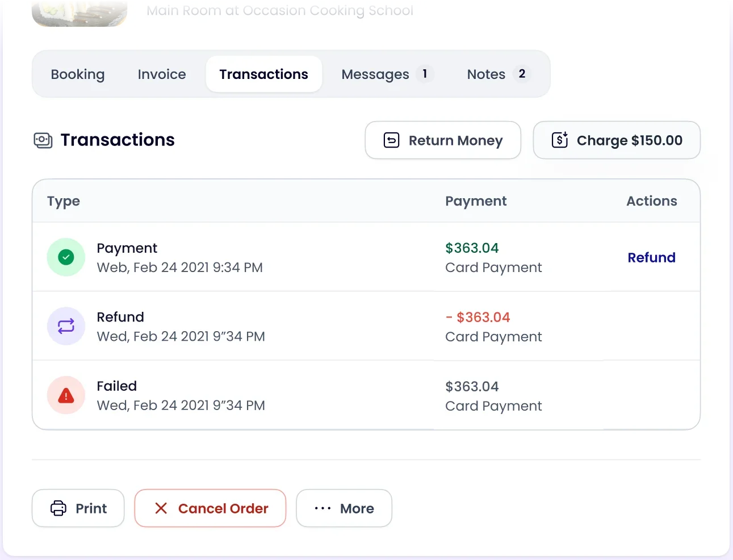This screenshot has height=560, width=733.
Task: Click the Actions column header
Action: click(652, 201)
